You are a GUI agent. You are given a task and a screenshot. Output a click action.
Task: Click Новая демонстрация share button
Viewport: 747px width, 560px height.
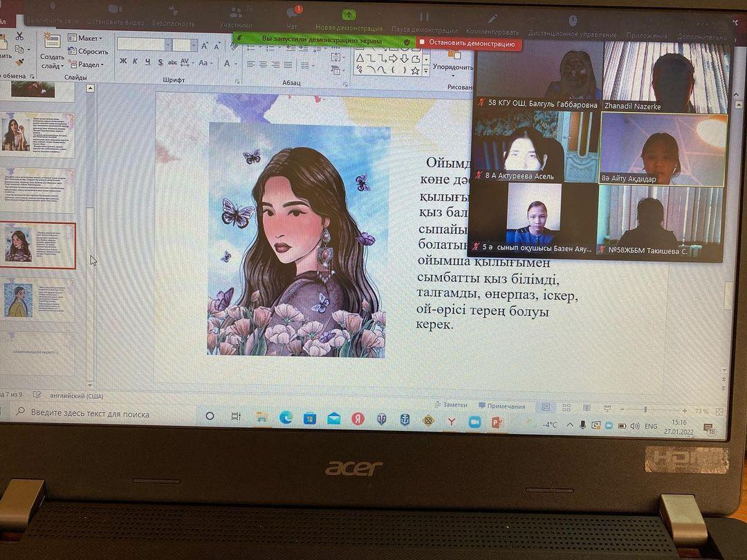(x=349, y=19)
